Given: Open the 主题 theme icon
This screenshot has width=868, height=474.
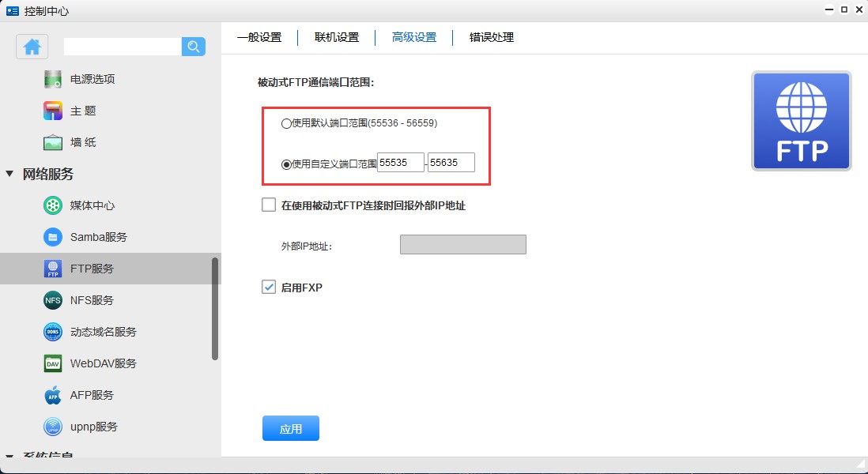Looking at the screenshot, I should pos(53,111).
